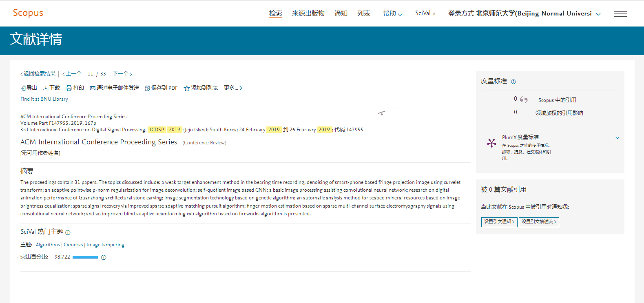Click the Scopus logo

[x=28, y=13]
